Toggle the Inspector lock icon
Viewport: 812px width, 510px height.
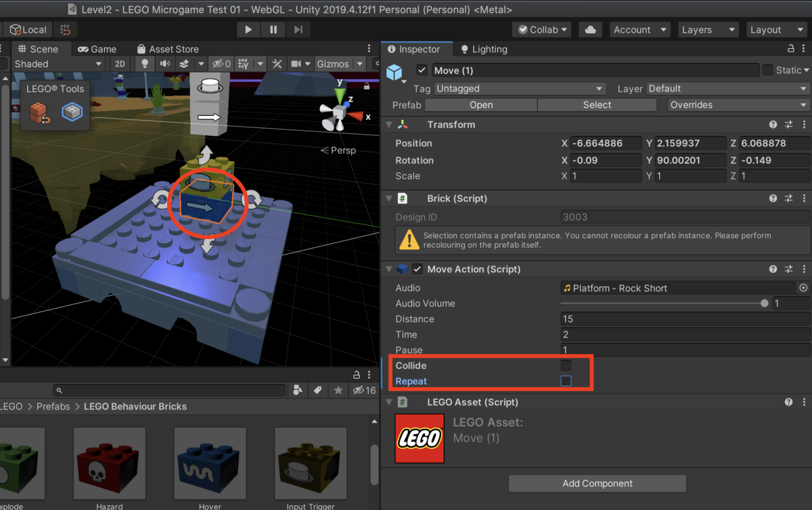click(790, 49)
